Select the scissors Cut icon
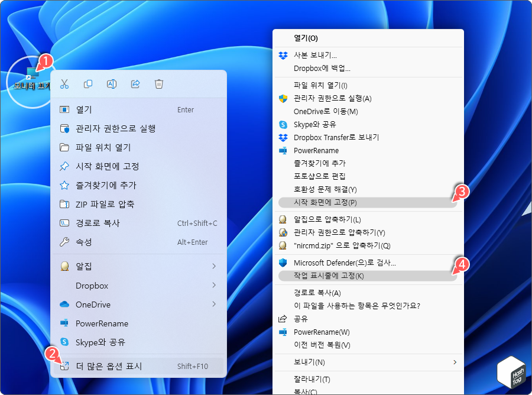 click(x=65, y=84)
